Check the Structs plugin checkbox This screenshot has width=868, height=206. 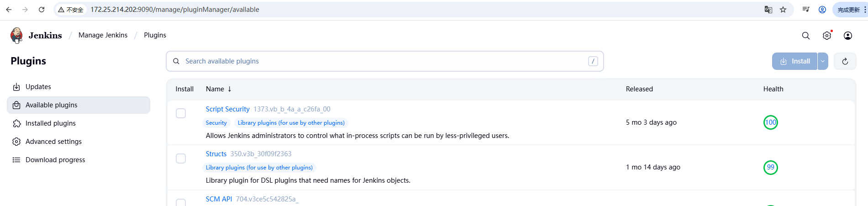181,158
